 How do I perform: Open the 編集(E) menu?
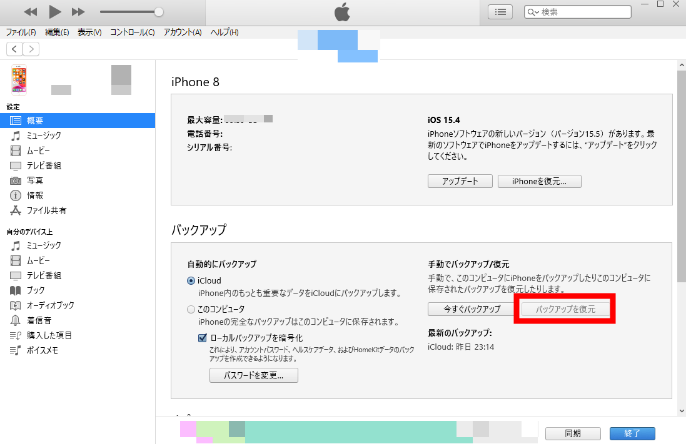(x=57, y=32)
